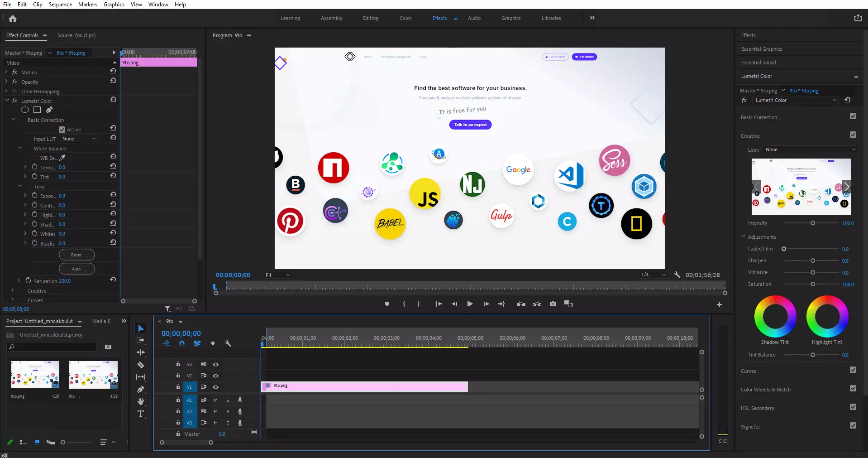This screenshot has height=458, width=868.
Task: Select the Selection tool arrow
Action: click(x=141, y=328)
